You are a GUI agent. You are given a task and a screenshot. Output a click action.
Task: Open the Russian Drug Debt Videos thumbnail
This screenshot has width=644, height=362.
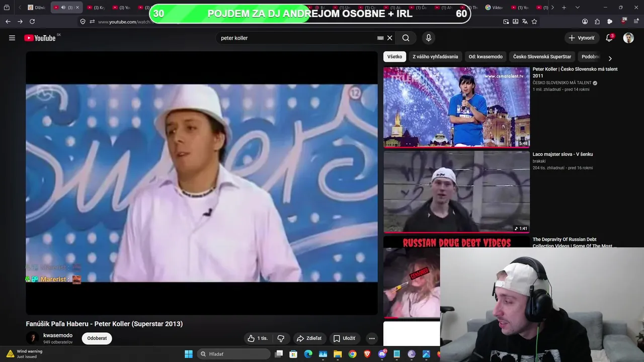pyautogui.click(x=412, y=277)
